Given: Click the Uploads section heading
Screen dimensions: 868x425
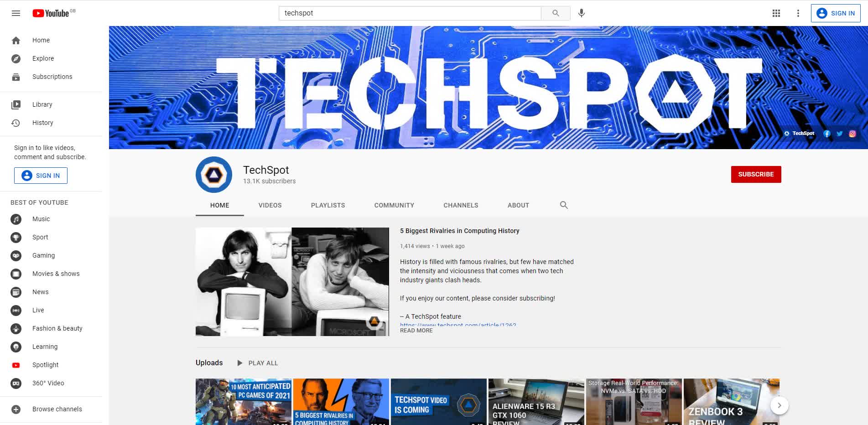Looking at the screenshot, I should coord(209,363).
